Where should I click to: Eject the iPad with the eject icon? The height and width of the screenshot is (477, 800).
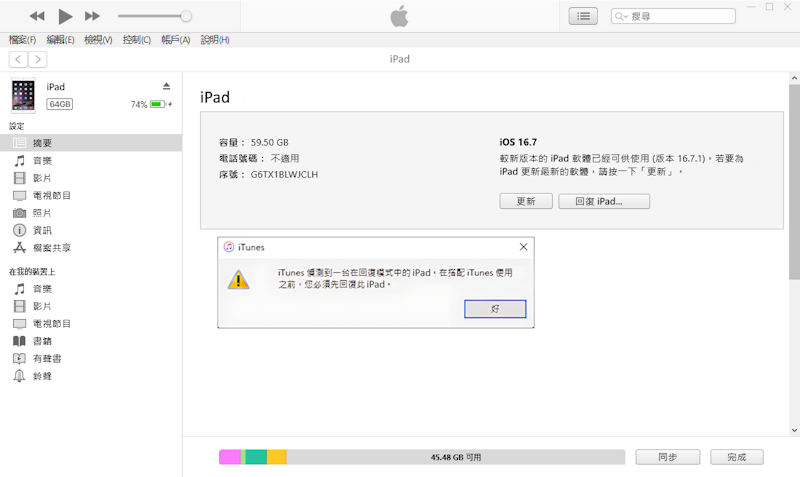[166, 86]
